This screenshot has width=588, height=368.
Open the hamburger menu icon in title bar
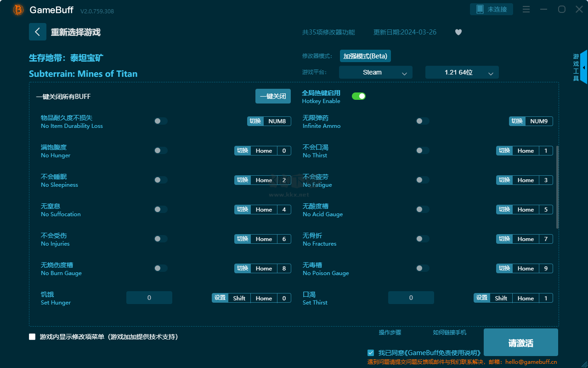526,9
